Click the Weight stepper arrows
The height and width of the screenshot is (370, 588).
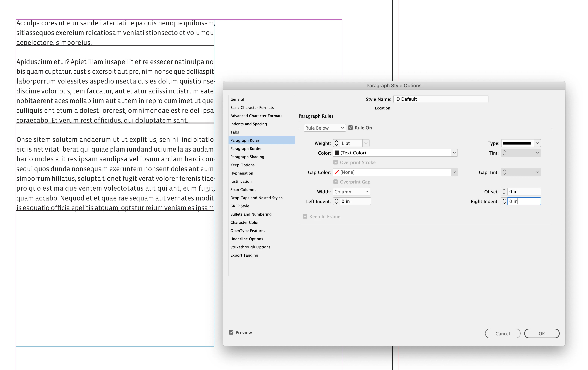336,143
